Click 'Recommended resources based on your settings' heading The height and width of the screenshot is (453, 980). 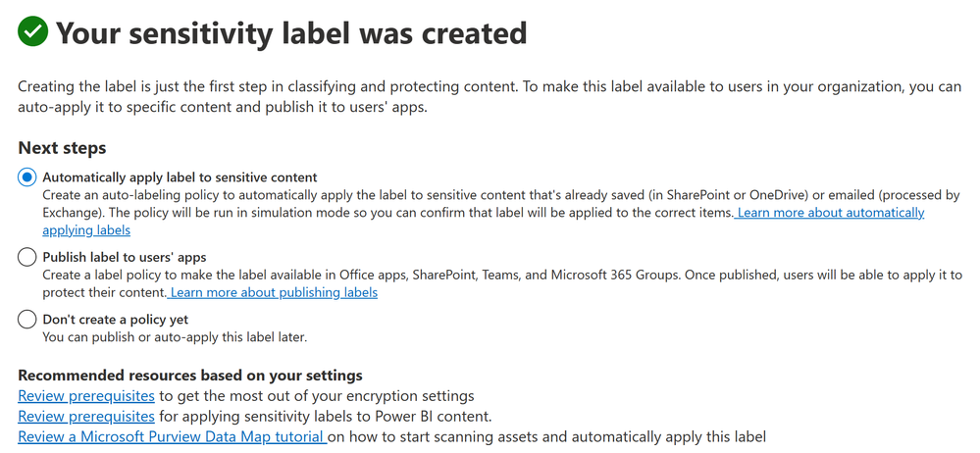[x=190, y=376]
